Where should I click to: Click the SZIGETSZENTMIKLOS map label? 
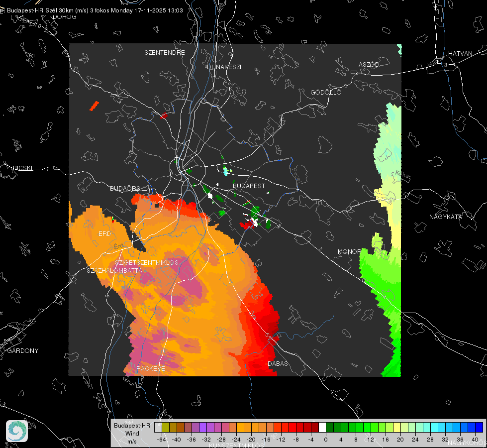[x=147, y=263]
